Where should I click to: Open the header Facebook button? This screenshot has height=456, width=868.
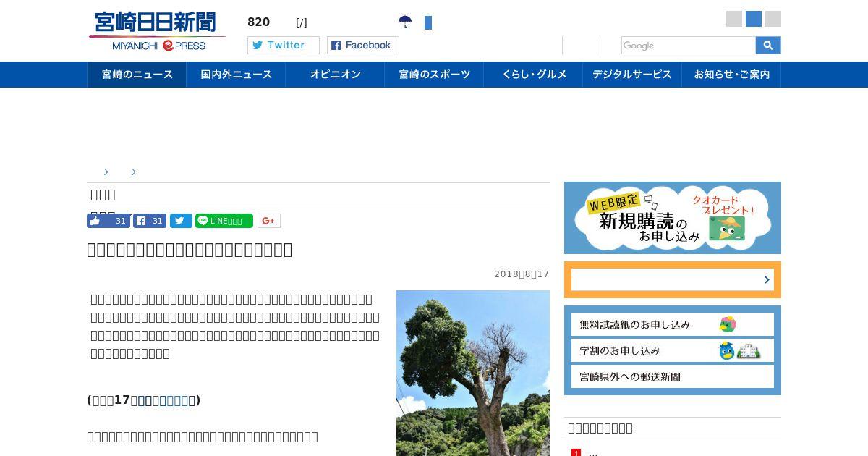click(362, 46)
